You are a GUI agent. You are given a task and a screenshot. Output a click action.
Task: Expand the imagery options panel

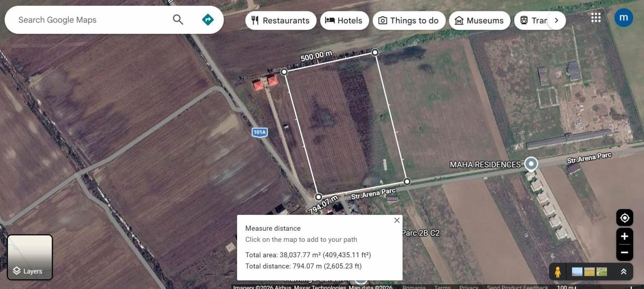(623, 272)
